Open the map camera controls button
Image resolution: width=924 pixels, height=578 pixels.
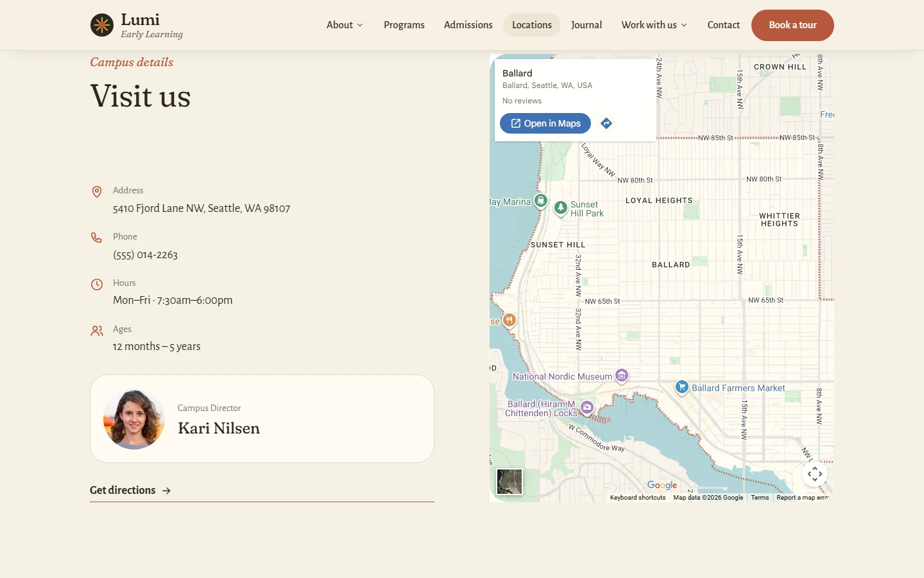pos(815,474)
